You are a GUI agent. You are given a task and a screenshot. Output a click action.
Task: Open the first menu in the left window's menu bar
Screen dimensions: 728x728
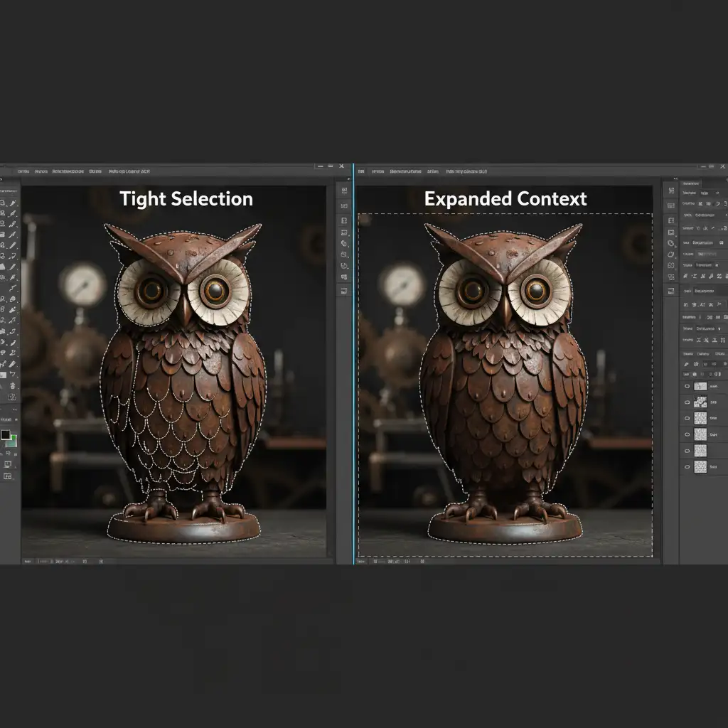tap(23, 171)
